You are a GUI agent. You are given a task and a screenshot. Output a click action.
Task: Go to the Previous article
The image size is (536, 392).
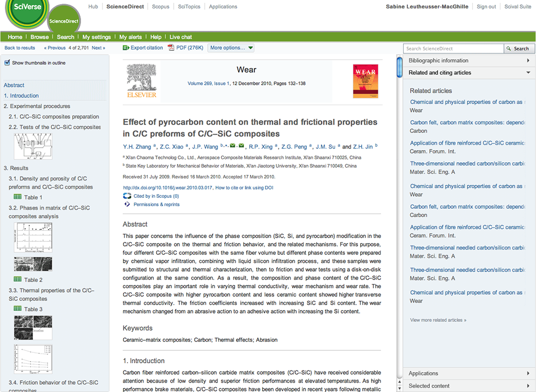[x=54, y=48]
